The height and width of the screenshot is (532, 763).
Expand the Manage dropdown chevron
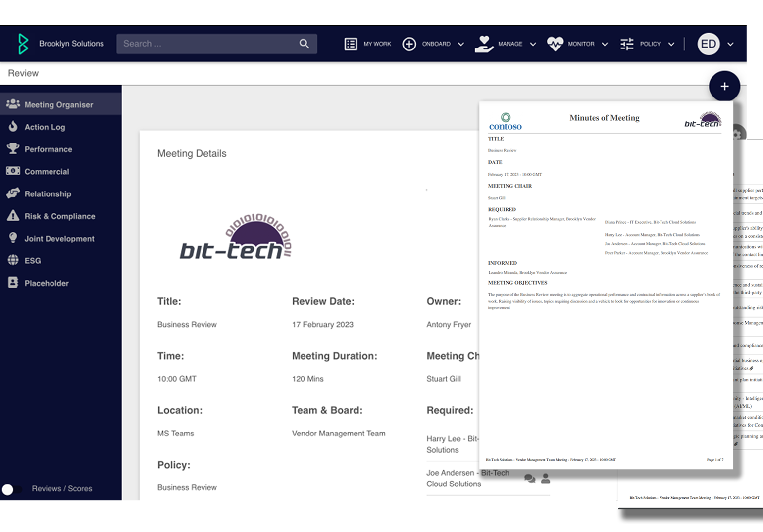click(533, 44)
